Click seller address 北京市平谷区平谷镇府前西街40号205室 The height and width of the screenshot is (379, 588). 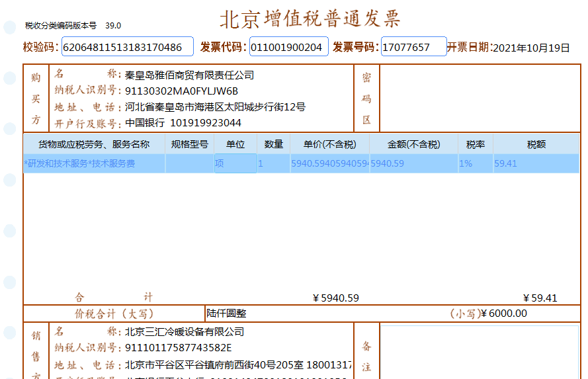[x=214, y=364]
